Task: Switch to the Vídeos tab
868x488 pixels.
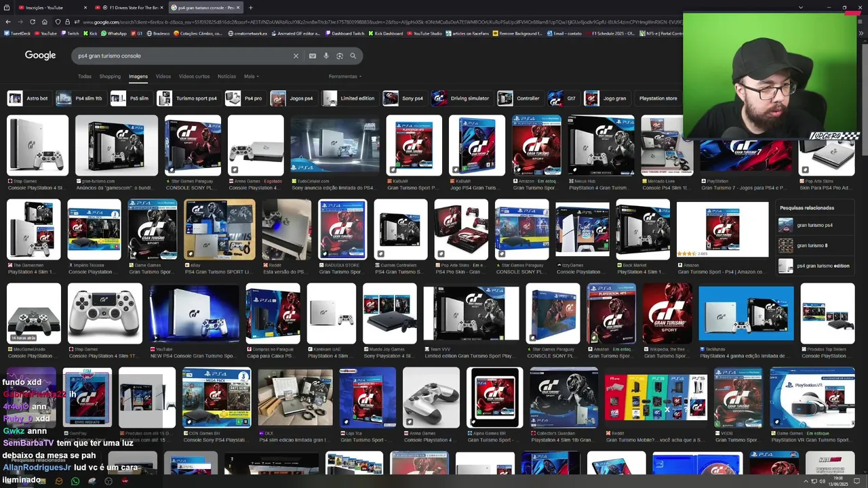Action: click(163, 77)
